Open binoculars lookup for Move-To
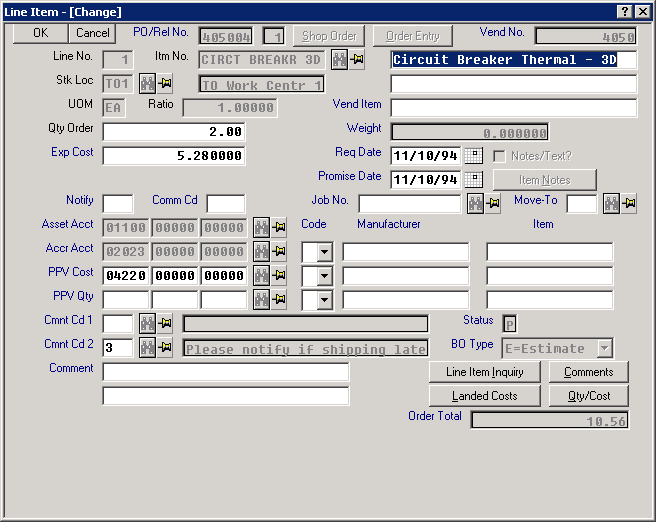Image resolution: width=656 pixels, height=522 pixels. point(611,204)
